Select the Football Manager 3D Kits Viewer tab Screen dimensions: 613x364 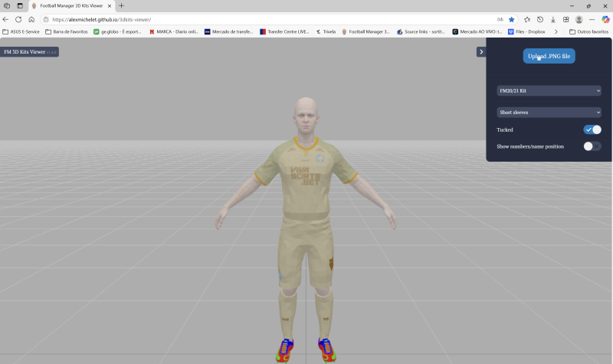(x=69, y=5)
